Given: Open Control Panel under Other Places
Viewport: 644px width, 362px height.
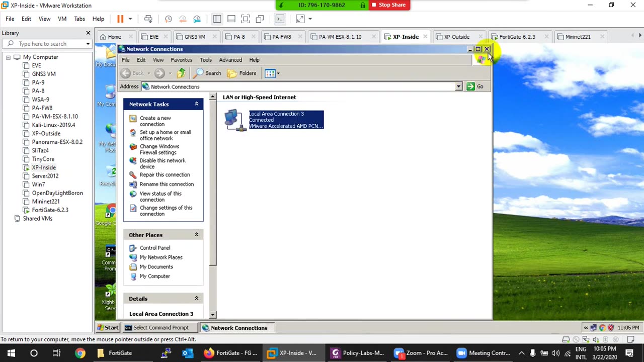Looking at the screenshot, I should pyautogui.click(x=155, y=248).
